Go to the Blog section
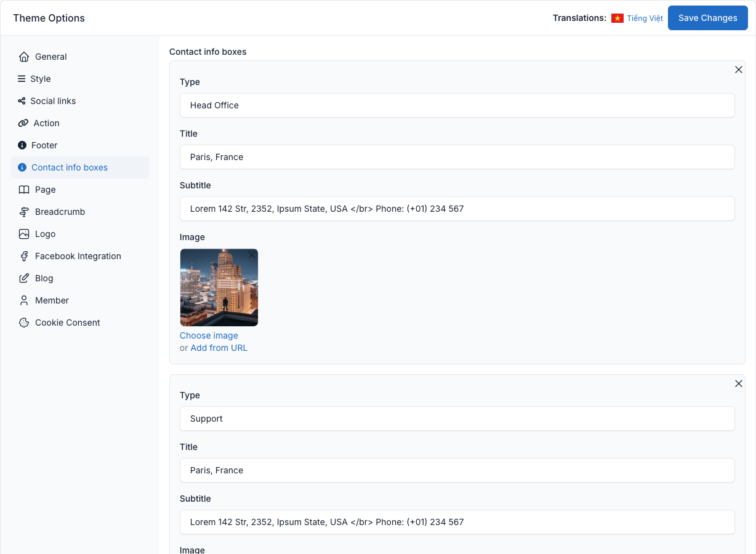The height and width of the screenshot is (554, 756). pos(80,278)
